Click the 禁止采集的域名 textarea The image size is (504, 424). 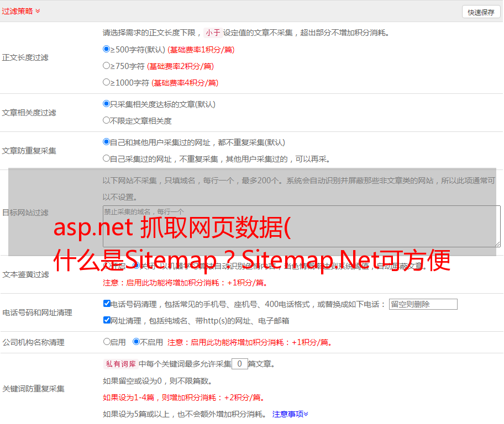pyautogui.click(x=302, y=226)
